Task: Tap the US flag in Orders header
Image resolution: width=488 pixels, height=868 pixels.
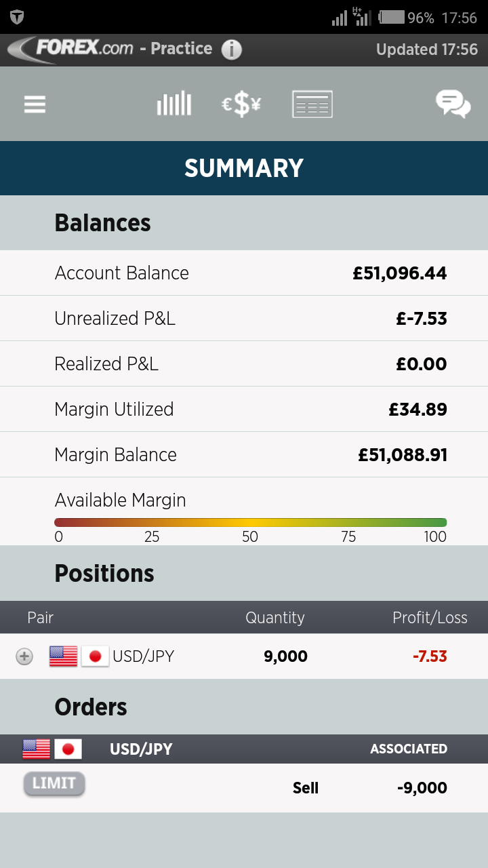Action: click(x=37, y=749)
